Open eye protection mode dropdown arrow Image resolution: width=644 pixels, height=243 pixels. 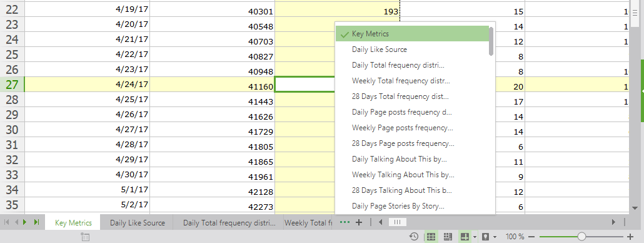pyautogui.click(x=495, y=237)
